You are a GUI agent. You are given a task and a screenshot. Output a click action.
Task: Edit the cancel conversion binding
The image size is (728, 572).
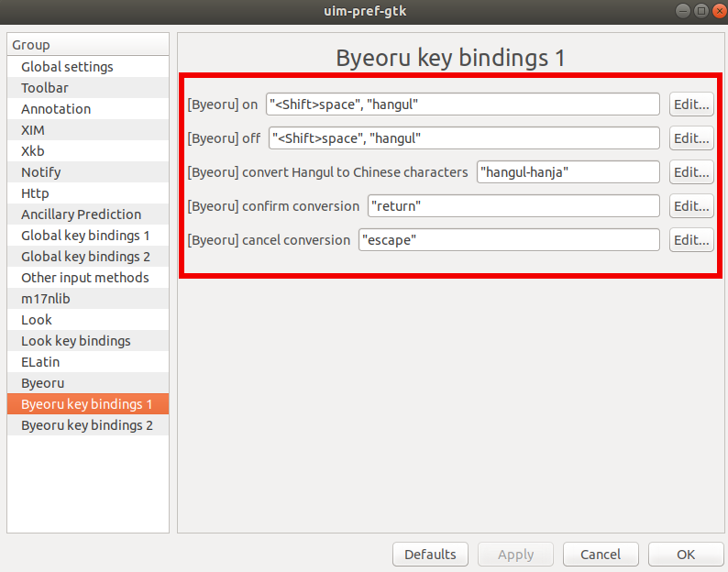691,240
